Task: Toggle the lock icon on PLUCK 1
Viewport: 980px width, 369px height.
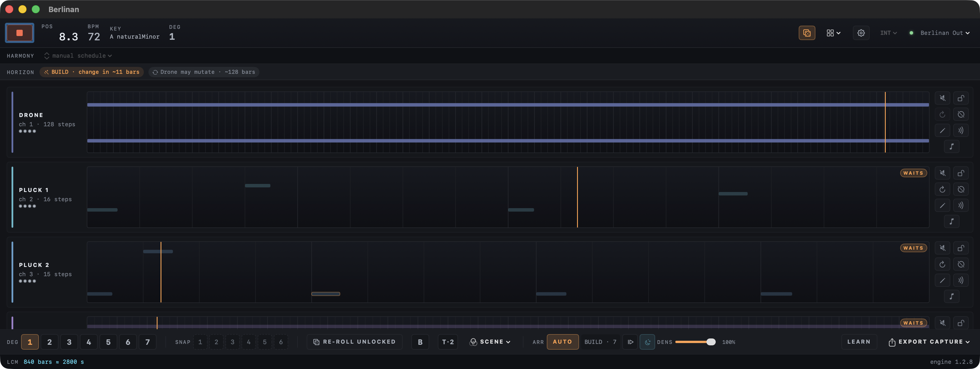Action: pos(961,173)
